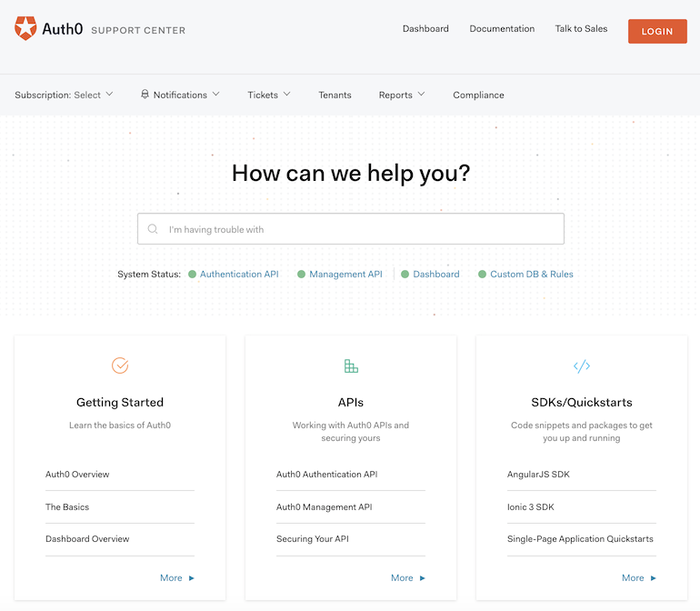Screen dimensions: 700x611
Task: Click the Getting Started card heading
Action: pyautogui.click(x=120, y=403)
